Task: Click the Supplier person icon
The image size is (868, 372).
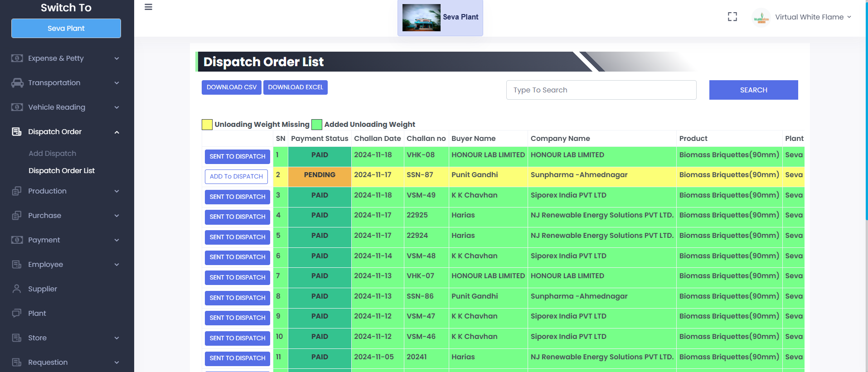Action: click(x=17, y=289)
